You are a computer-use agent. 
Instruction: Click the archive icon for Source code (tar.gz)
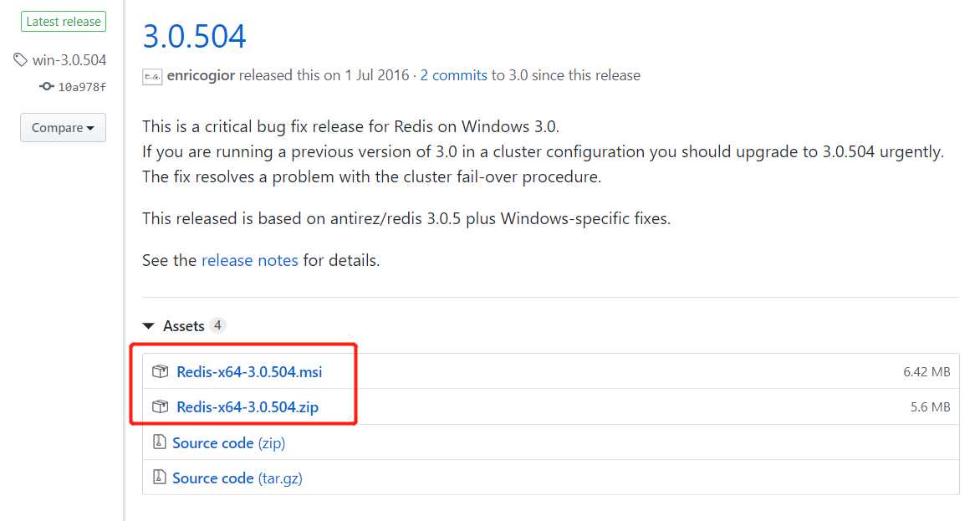point(160,478)
